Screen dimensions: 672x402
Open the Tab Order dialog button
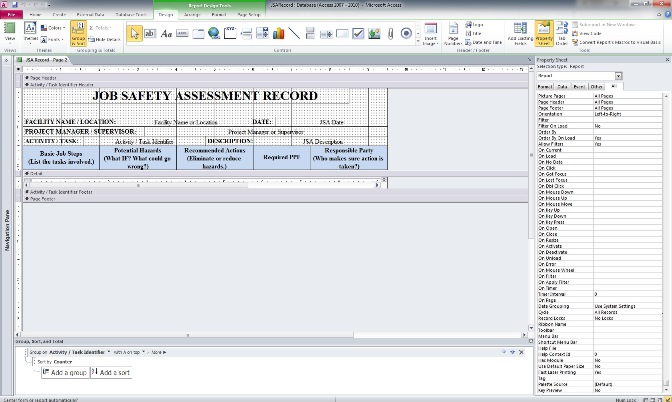click(561, 33)
